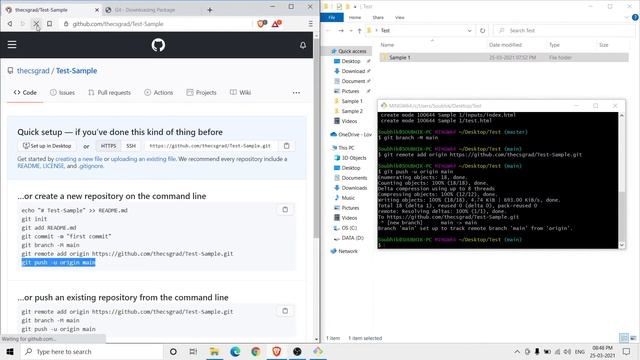Stop page loading with X button
The width and height of the screenshot is (640, 360).
pyautogui.click(x=36, y=24)
